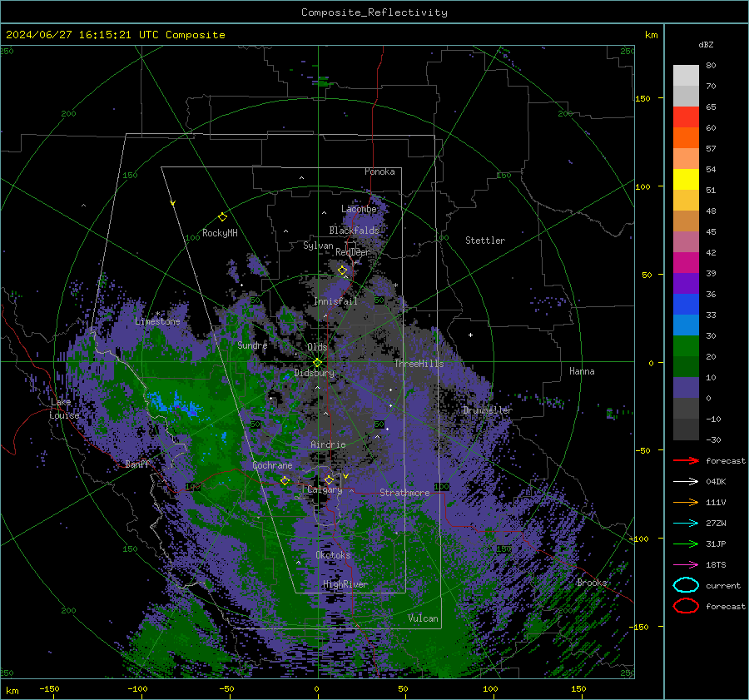Click the Ponoka city label
This screenshot has width=749, height=700.
tap(379, 171)
